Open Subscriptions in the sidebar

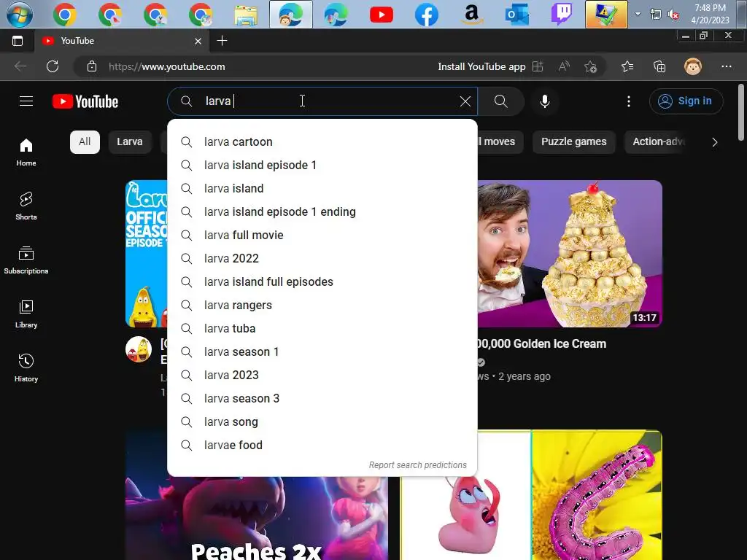[26, 260]
